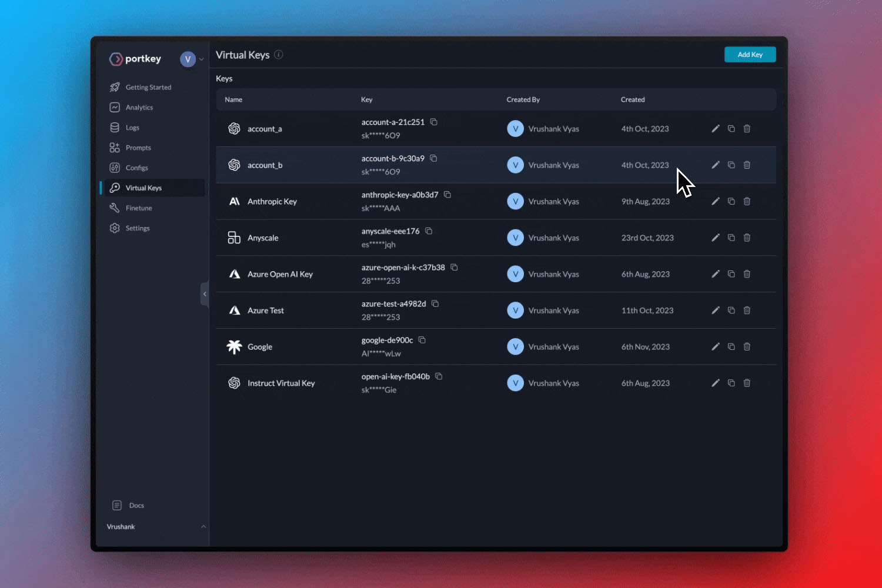This screenshot has width=882, height=588.
Task: Click the masked key es*****jqh
Action: 379,245
